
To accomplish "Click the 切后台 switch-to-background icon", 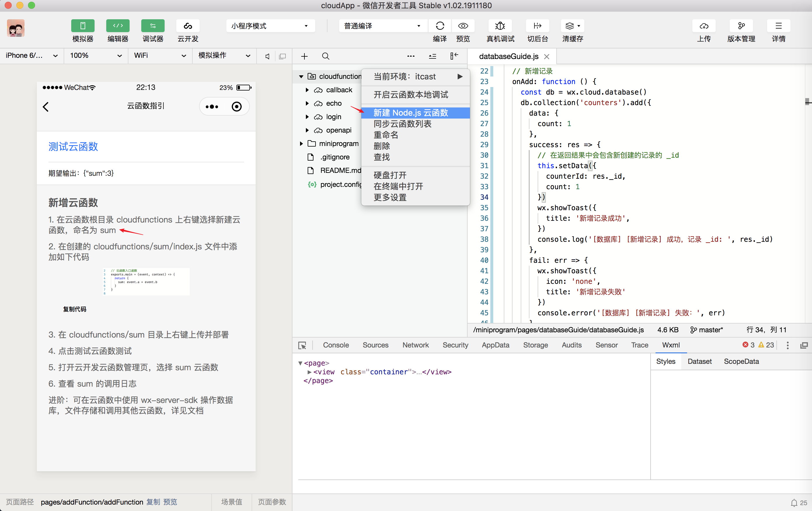I will click(538, 26).
